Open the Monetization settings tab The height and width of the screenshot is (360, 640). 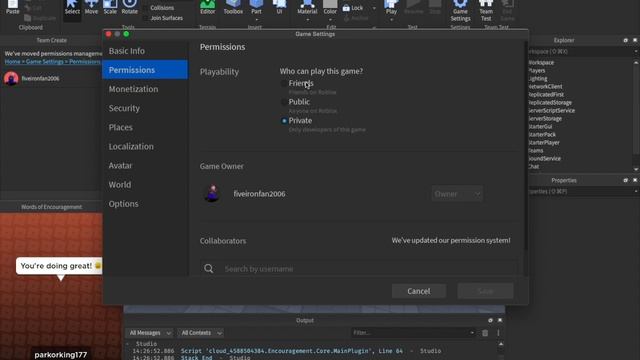[x=145, y=89]
